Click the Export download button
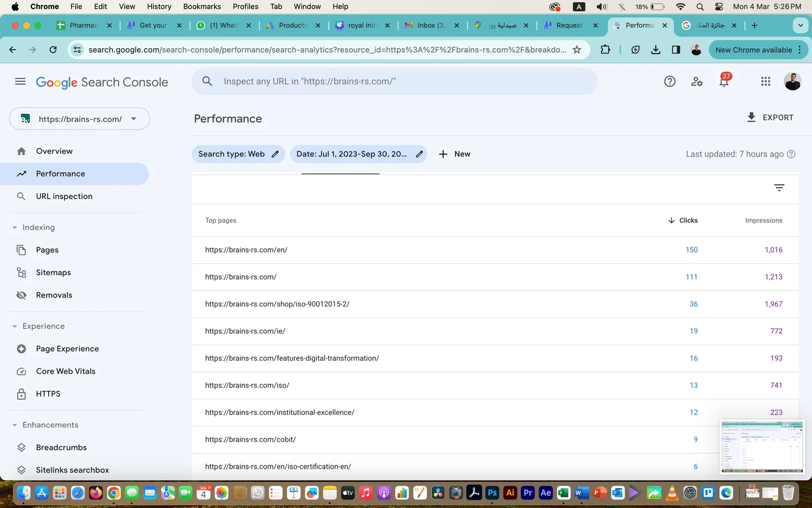The width and height of the screenshot is (812, 508). coord(770,117)
